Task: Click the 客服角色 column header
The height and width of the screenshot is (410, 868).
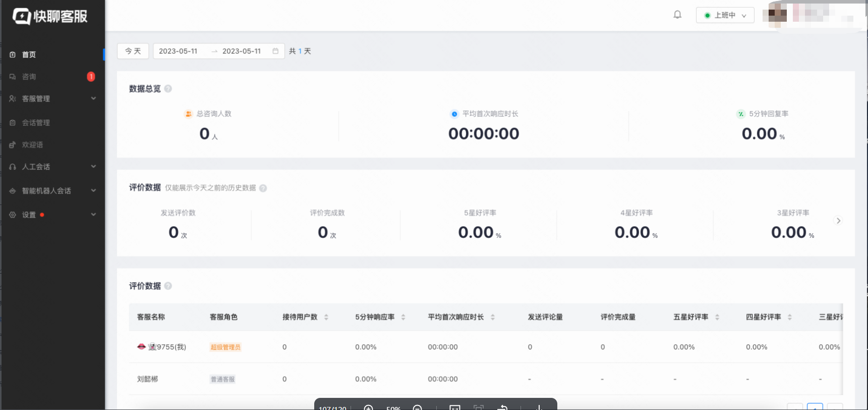Action: (x=223, y=317)
